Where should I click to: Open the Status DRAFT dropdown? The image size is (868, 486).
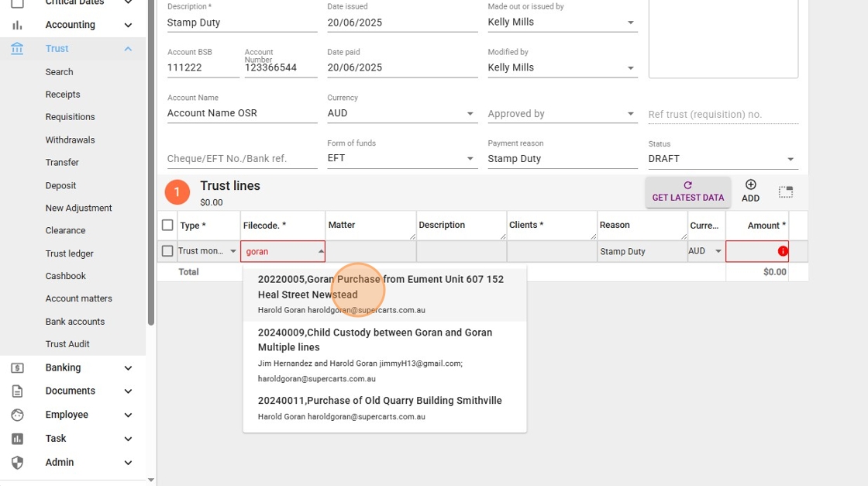coord(790,159)
